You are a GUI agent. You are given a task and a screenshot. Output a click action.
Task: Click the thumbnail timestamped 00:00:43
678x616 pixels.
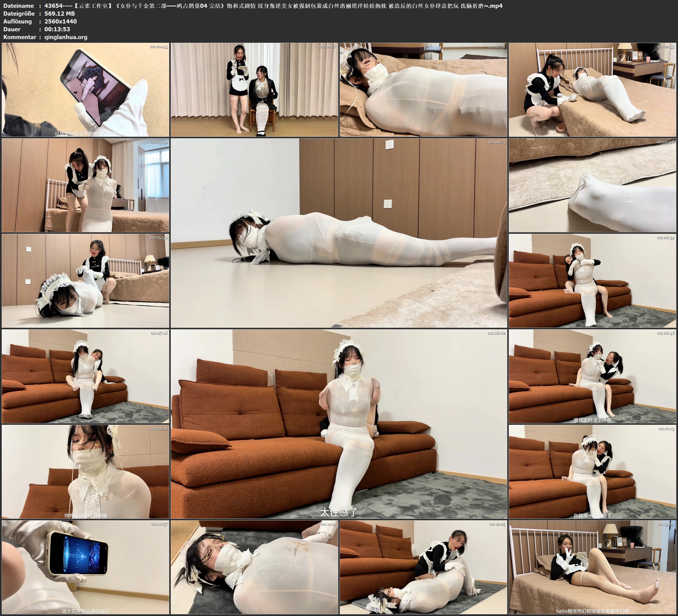pyautogui.click(x=85, y=90)
